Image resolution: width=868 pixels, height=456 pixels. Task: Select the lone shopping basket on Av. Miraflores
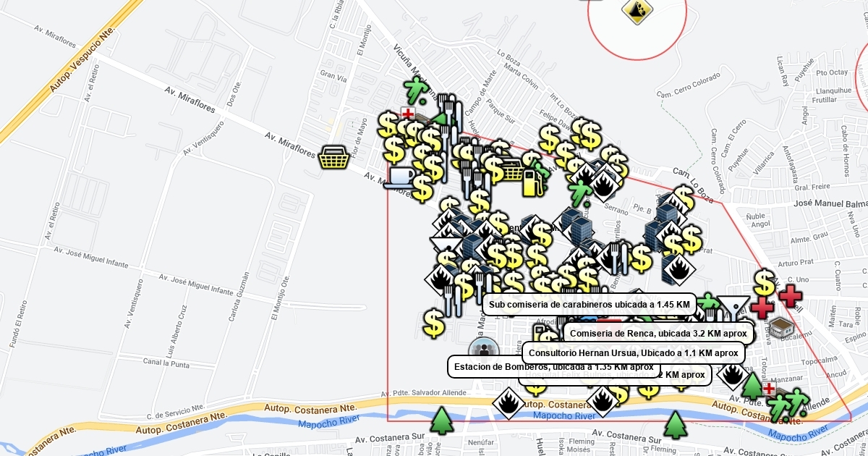tap(334, 156)
